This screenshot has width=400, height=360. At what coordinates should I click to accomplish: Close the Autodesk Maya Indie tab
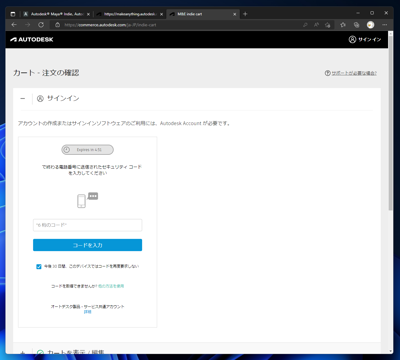point(88,14)
